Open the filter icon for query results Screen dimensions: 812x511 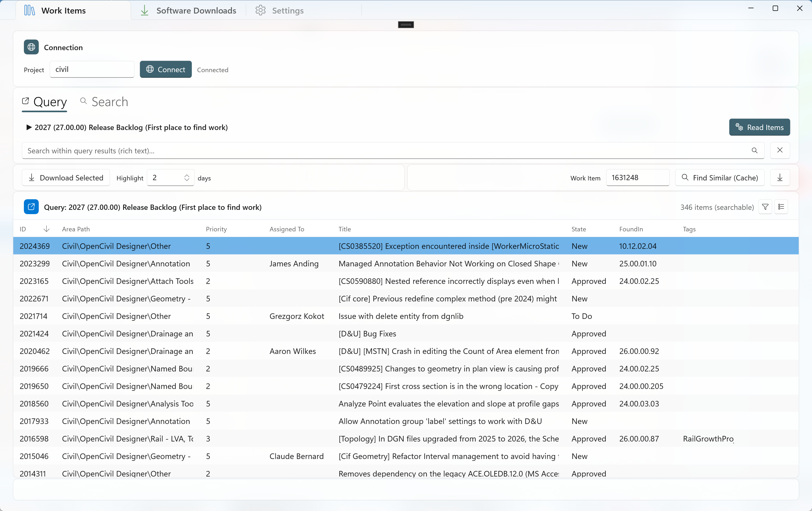pyautogui.click(x=765, y=207)
